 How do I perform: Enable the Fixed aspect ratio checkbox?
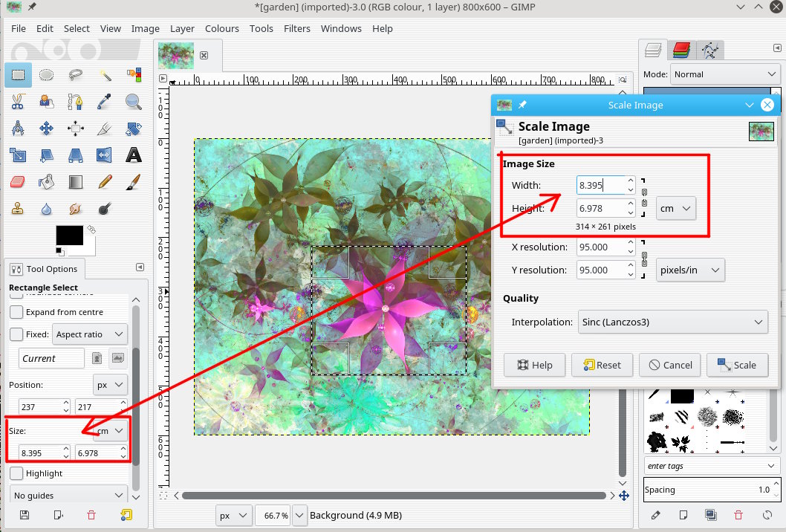(x=16, y=334)
